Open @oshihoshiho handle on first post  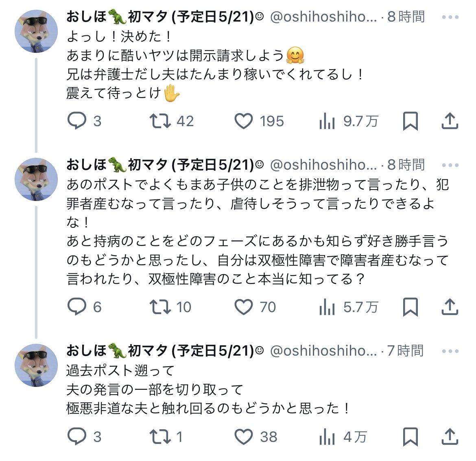[323, 17]
